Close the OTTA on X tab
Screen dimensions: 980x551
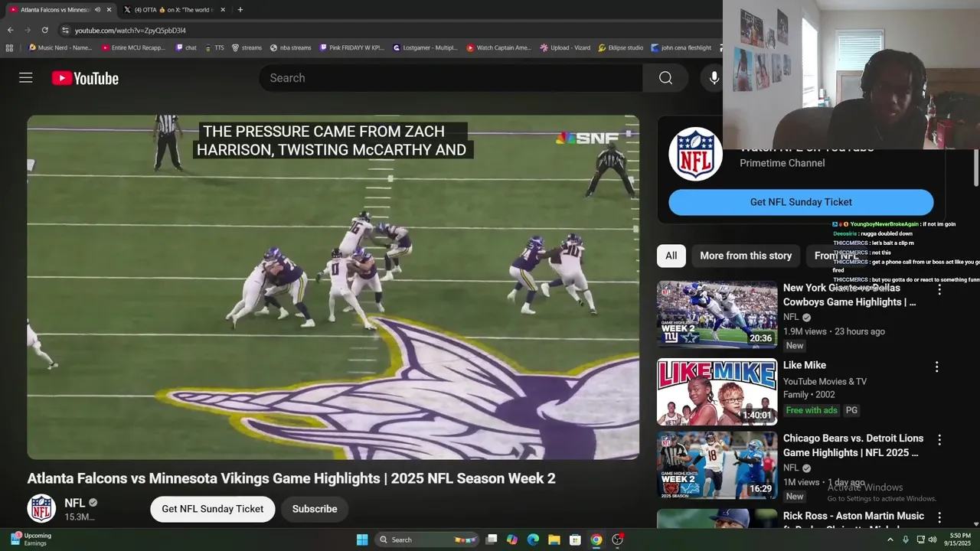click(x=223, y=10)
